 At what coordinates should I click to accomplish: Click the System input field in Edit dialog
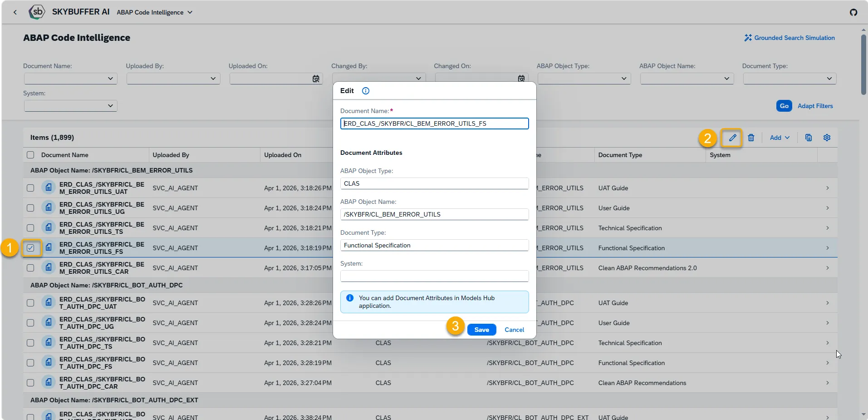(434, 276)
